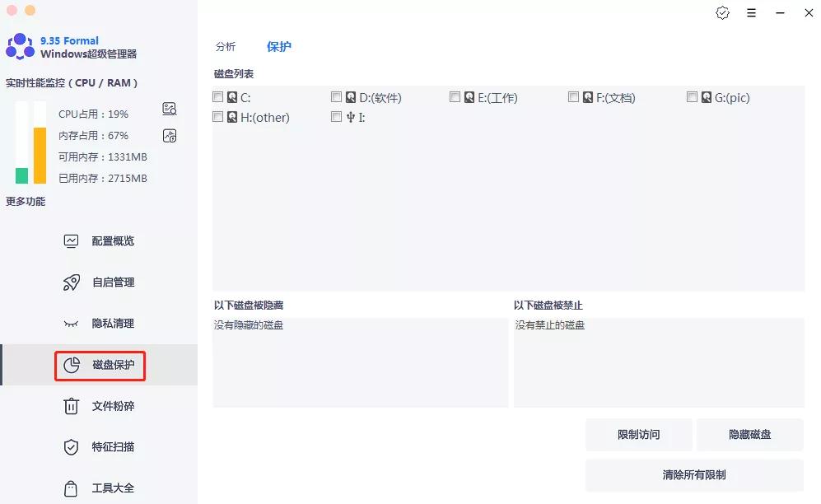Open the hamburger menu in the titlebar
This screenshot has height=504, width=821.
[x=751, y=13]
